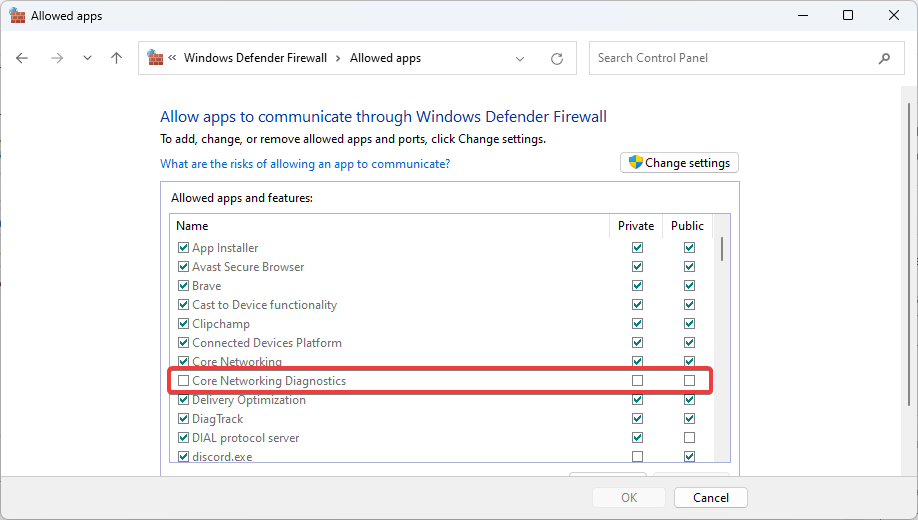918x520 pixels.
Task: Toggle the DiagTrack name checkbox
Action: (x=183, y=419)
